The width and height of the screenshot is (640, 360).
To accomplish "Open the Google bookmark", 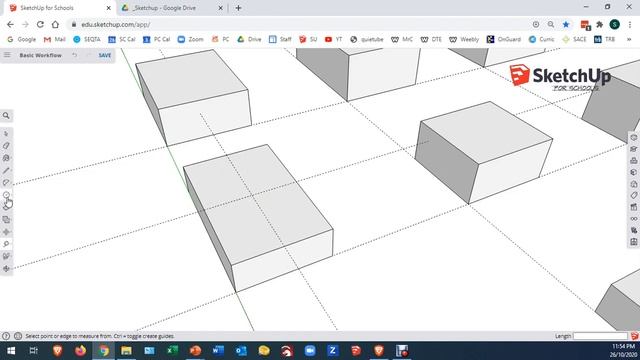I will coord(22,39).
